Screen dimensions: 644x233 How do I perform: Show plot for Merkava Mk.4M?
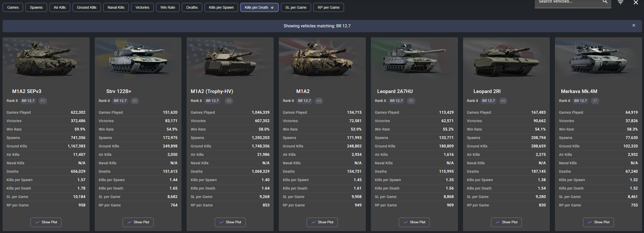[x=599, y=222]
